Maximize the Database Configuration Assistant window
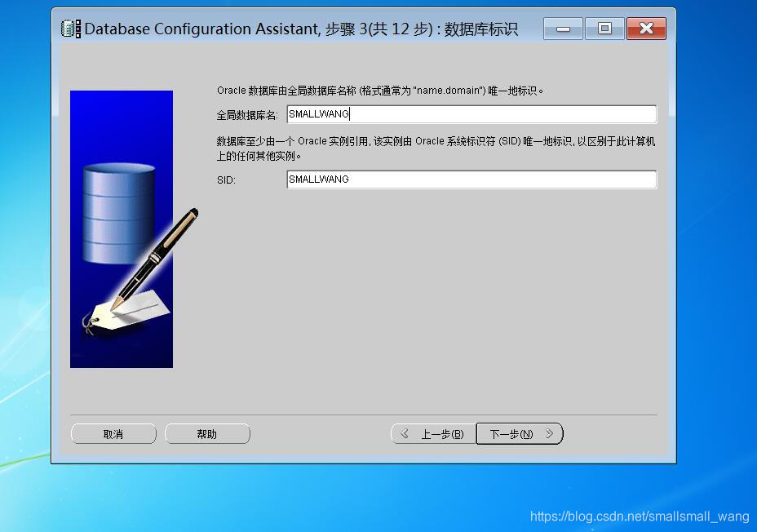This screenshot has width=757, height=532. (604, 29)
